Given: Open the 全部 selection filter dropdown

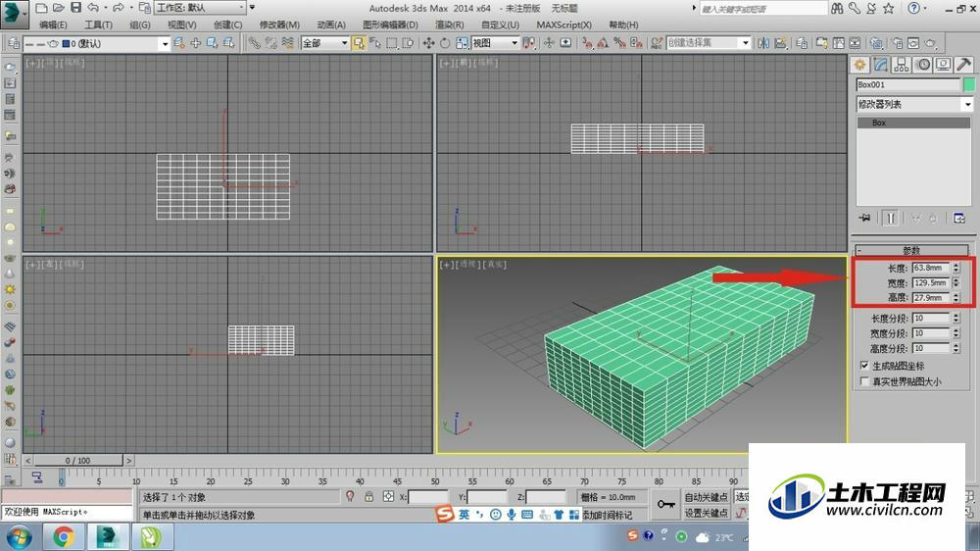Looking at the screenshot, I should (x=324, y=43).
